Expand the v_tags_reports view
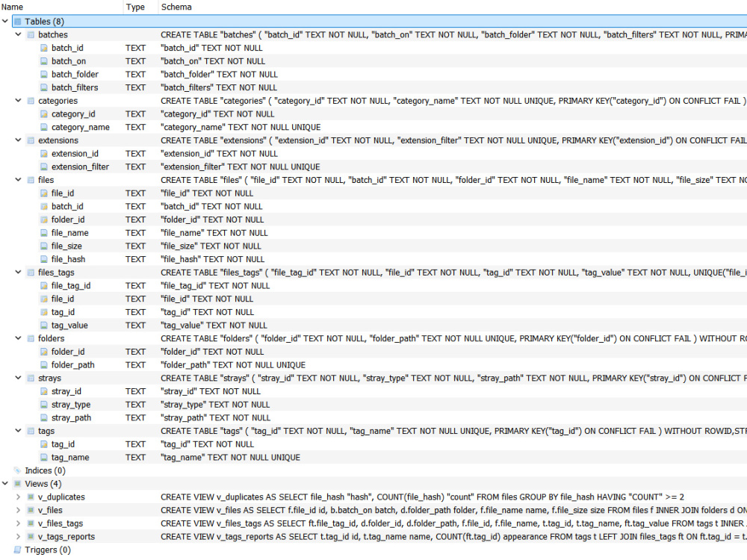The height and width of the screenshot is (560, 747). tap(18, 536)
